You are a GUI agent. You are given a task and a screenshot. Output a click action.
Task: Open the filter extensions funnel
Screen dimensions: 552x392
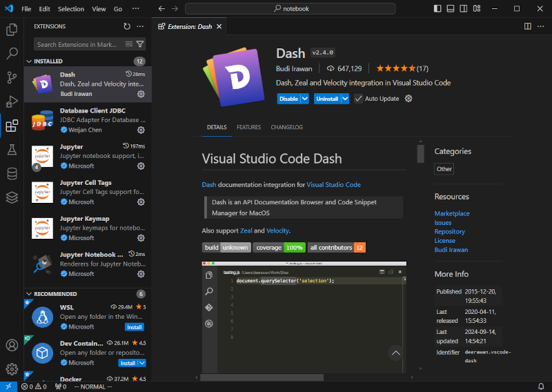(x=140, y=44)
